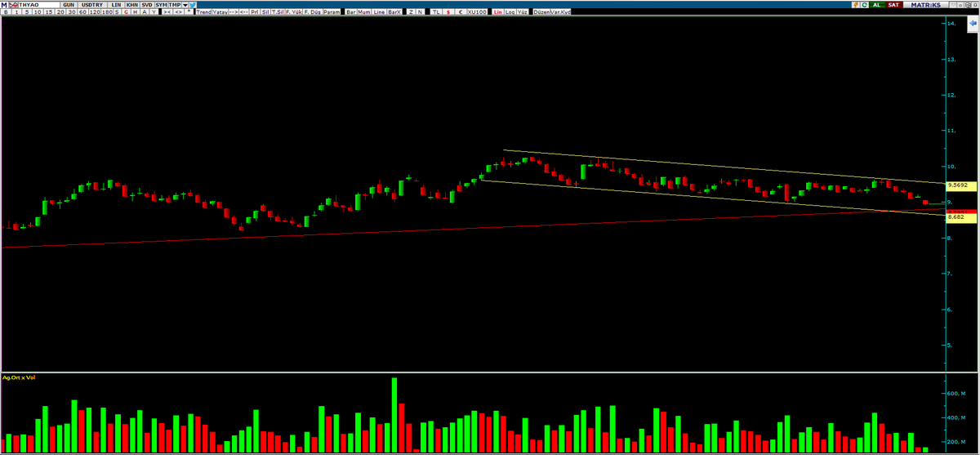The image size is (980, 455).
Task: Click the green C refresh icon
Action: point(864,5)
